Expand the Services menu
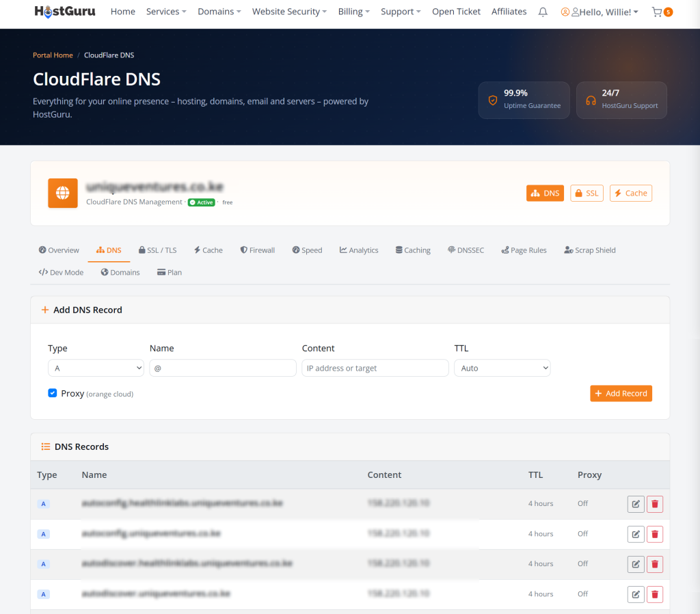 pos(166,12)
